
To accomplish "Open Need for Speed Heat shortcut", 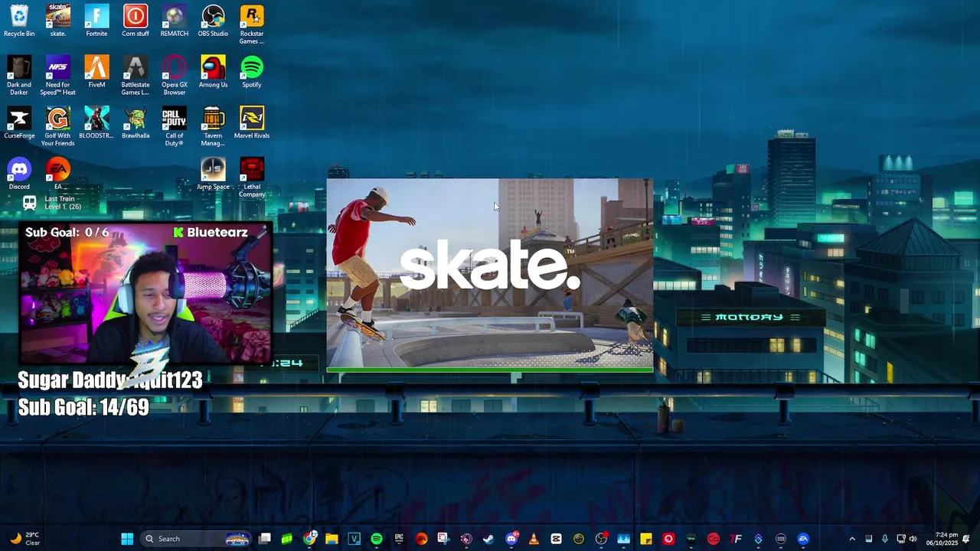I will [58, 75].
